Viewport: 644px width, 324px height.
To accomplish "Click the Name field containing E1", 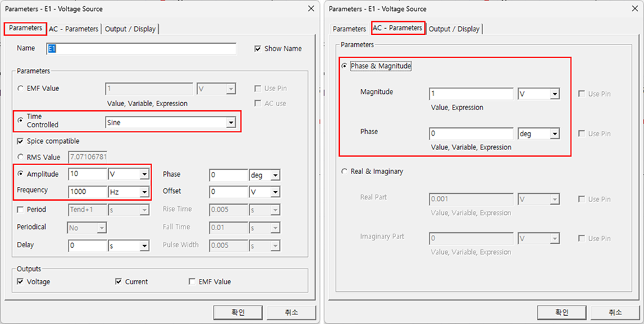I will [x=140, y=49].
